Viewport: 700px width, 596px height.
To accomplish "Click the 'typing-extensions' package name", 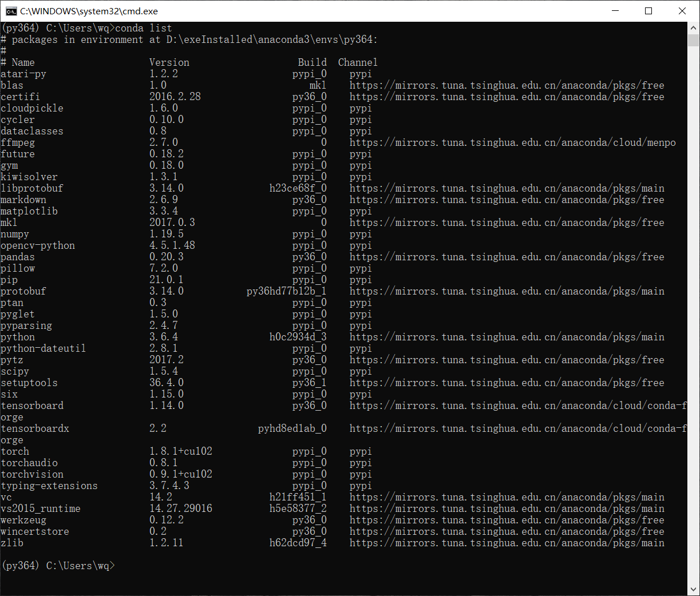I will tap(49, 486).
